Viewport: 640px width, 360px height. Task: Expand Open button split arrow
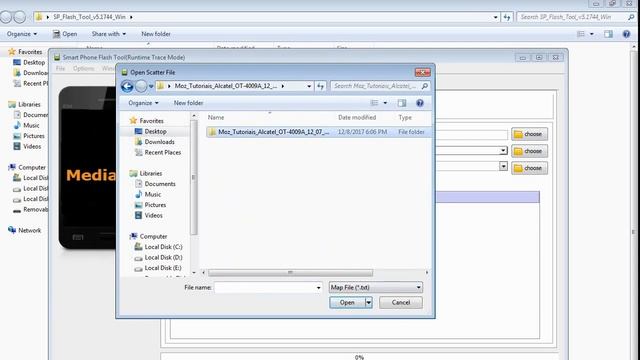pos(369,302)
